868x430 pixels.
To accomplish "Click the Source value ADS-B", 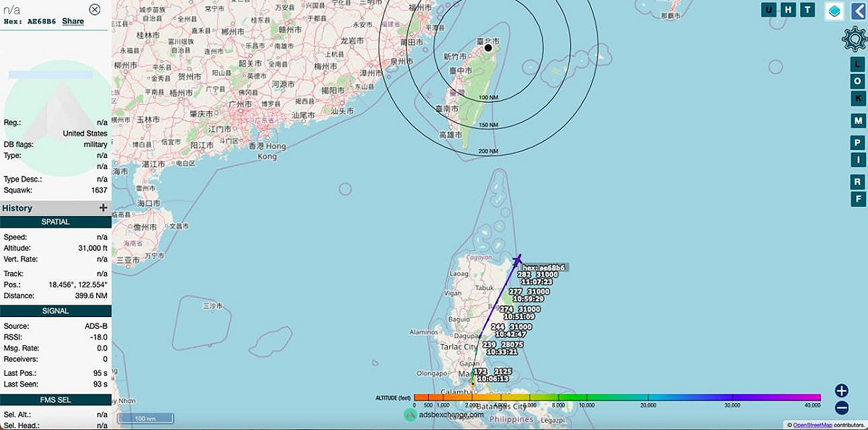I will click(96, 326).
